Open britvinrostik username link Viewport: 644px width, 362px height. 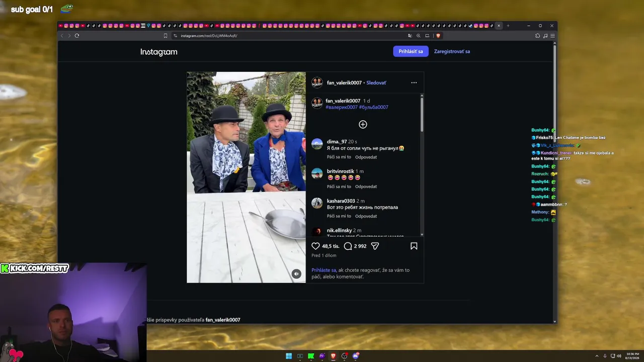341,171
